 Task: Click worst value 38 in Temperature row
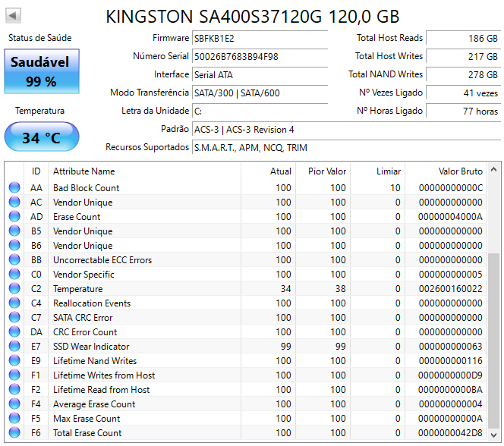coord(340,288)
